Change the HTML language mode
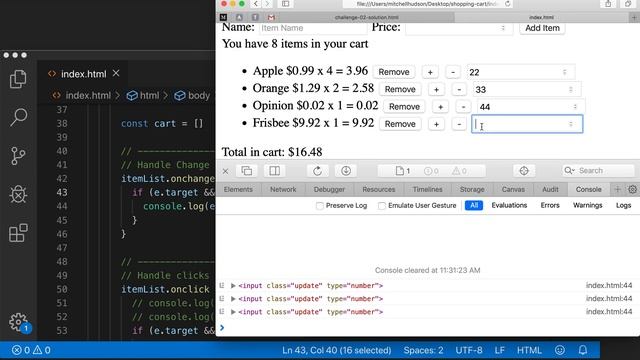The image size is (640, 360). (529, 350)
